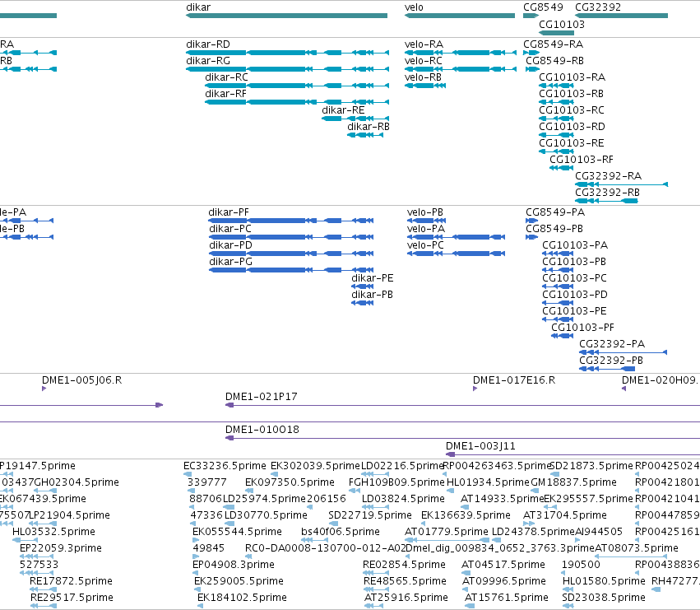The width and height of the screenshot is (700, 610).
Task: Click the RE29517.5prime EST label
Action: [72, 598]
